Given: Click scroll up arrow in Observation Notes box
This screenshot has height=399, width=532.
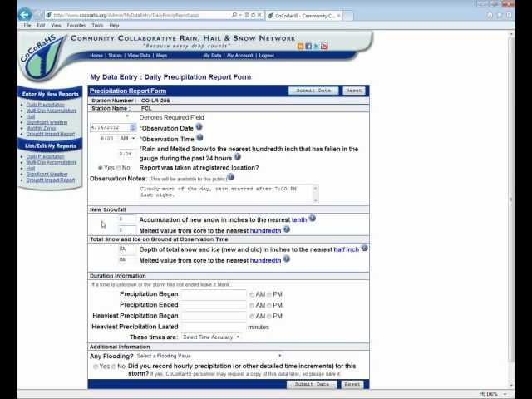Looking at the screenshot, I should (x=316, y=188).
